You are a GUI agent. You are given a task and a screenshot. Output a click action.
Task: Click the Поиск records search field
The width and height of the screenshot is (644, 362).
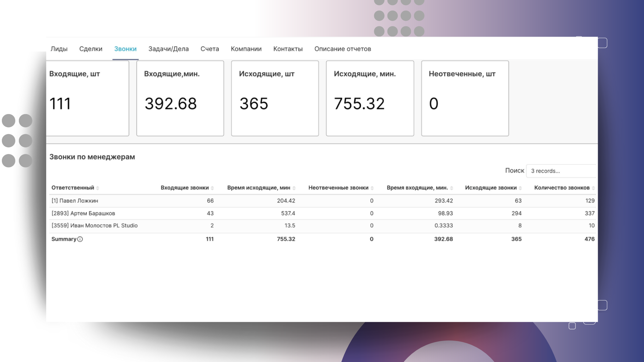point(562,171)
